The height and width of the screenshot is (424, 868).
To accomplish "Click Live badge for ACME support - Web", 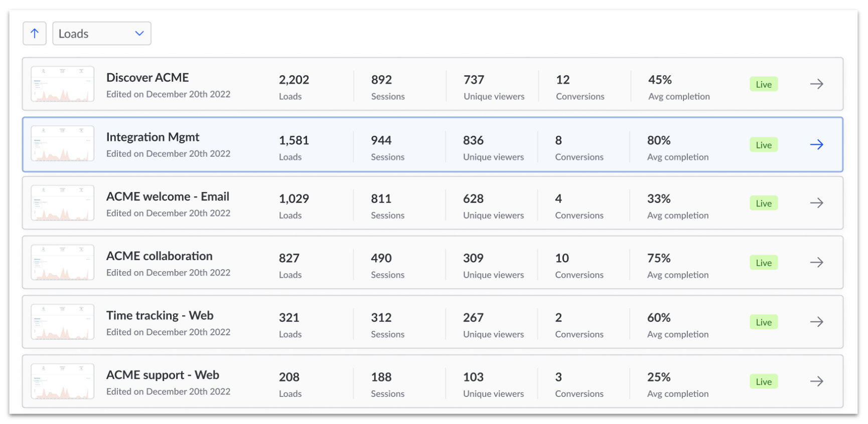I will (x=763, y=381).
